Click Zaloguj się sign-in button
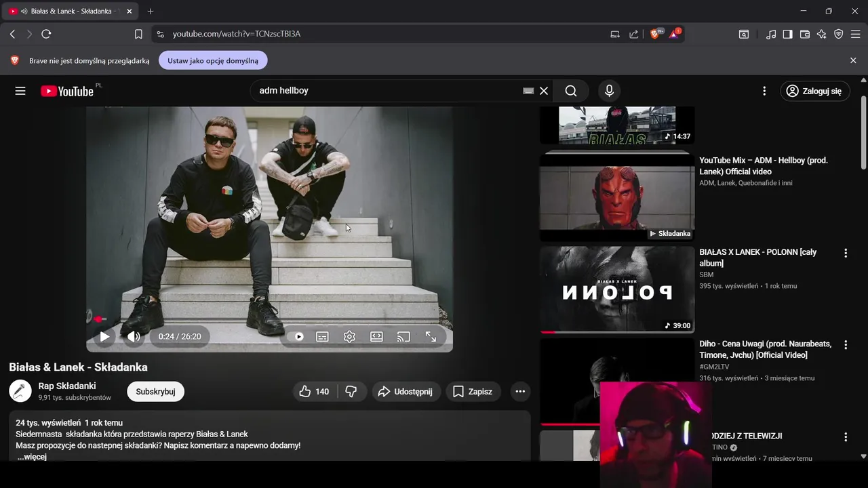 tap(814, 91)
